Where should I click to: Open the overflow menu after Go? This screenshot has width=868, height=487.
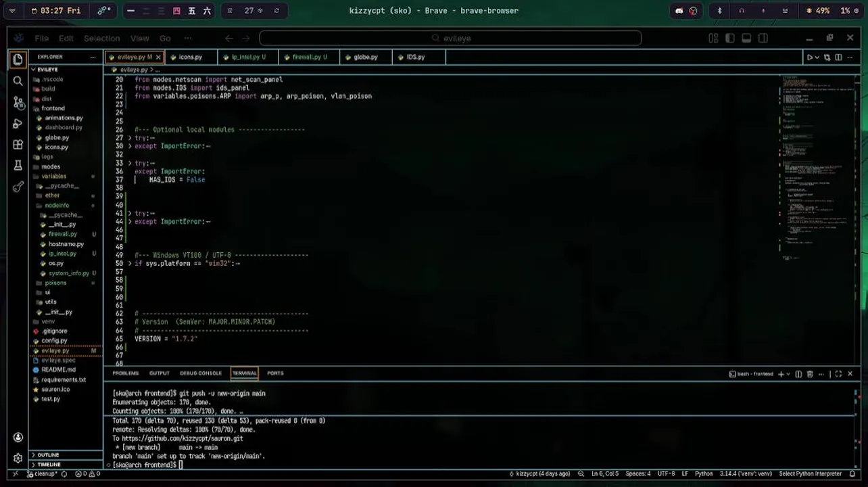(187, 39)
